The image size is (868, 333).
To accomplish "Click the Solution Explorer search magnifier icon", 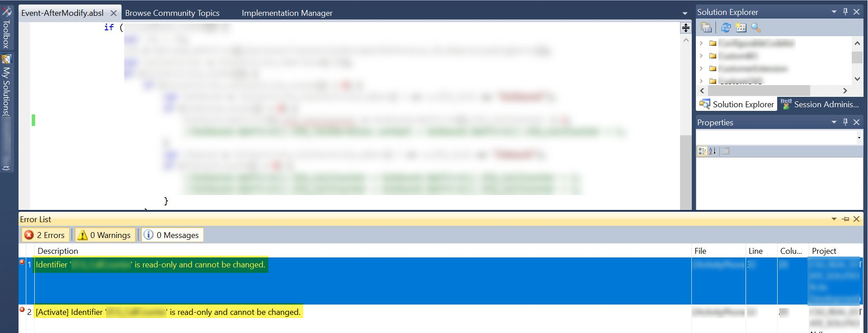I will pos(756,28).
